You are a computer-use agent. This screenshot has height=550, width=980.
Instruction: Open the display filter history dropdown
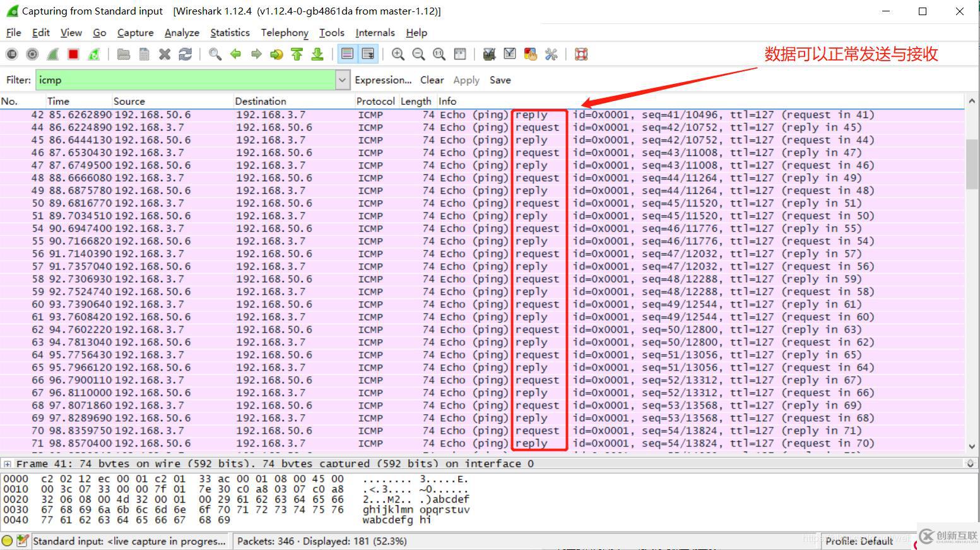(x=342, y=80)
